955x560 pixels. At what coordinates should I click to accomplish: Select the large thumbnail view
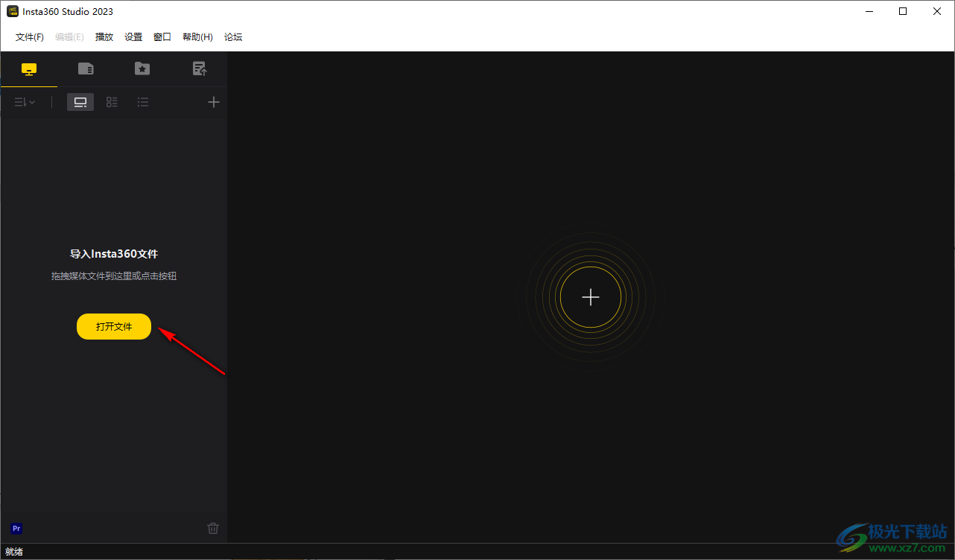[x=80, y=102]
